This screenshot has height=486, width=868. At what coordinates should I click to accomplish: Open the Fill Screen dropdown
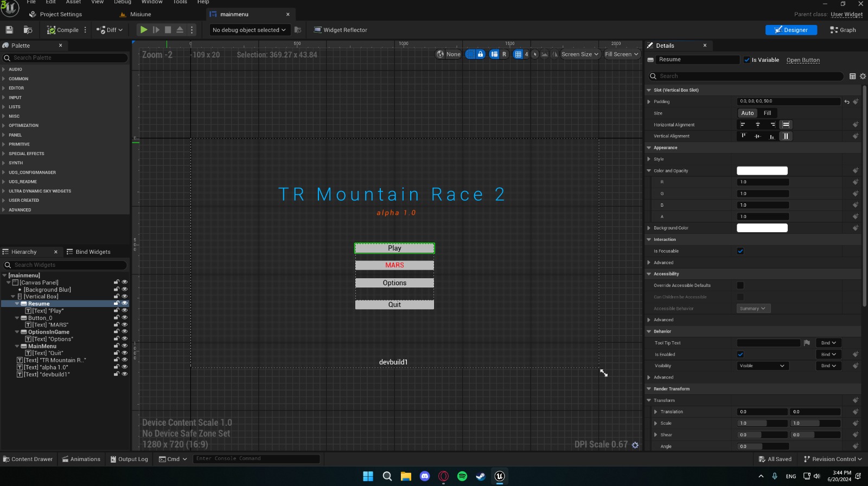click(x=622, y=54)
